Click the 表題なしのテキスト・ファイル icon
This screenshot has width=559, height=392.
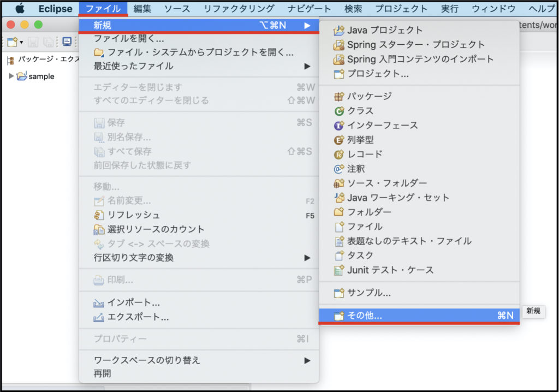(x=339, y=241)
